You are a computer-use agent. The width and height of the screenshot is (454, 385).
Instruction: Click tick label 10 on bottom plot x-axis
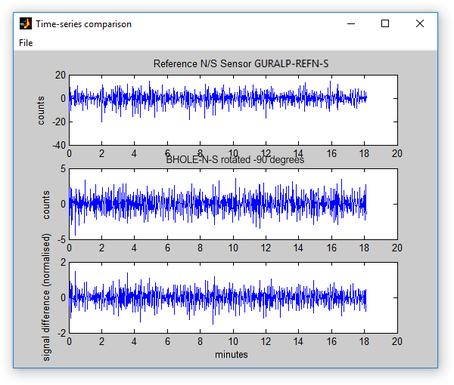(x=233, y=341)
